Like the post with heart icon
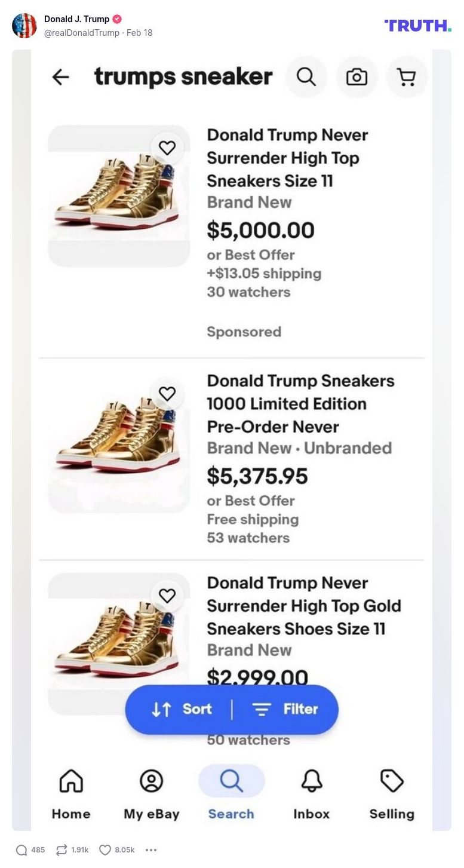464x868 pixels. click(105, 850)
